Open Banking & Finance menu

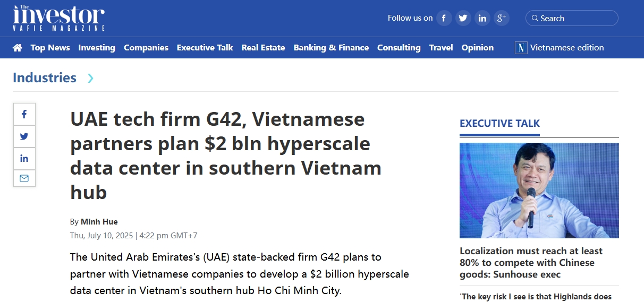point(331,48)
